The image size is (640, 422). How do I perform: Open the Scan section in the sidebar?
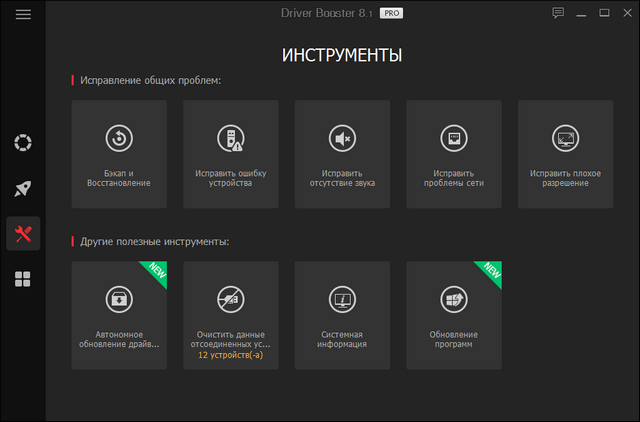(x=23, y=142)
